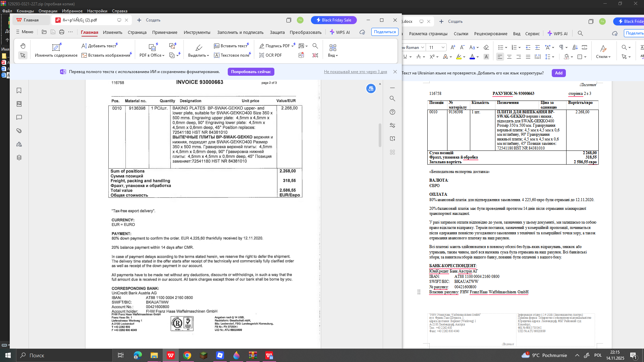Decrease indent in Writer toolbar
The height and width of the screenshot is (362, 644).
[528, 47]
